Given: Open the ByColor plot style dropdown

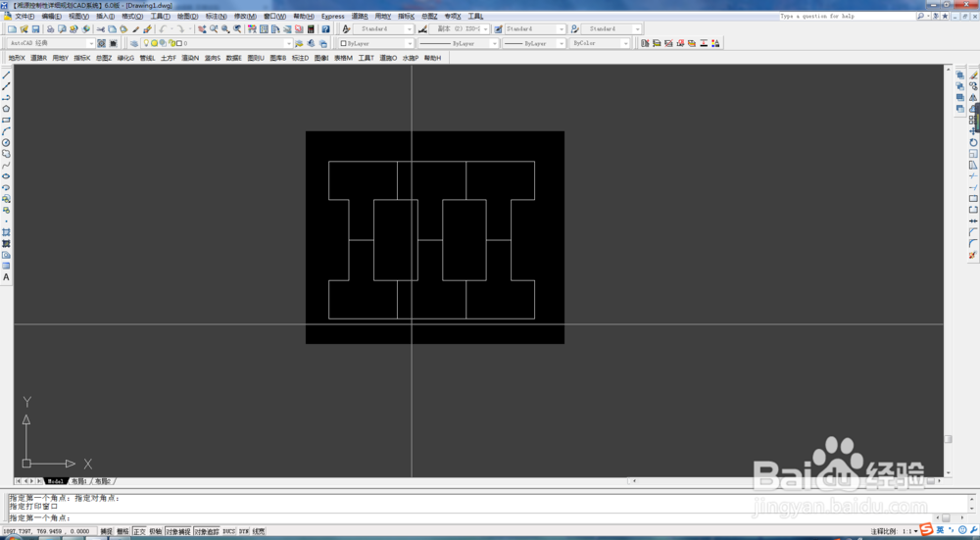Looking at the screenshot, I should [600, 44].
